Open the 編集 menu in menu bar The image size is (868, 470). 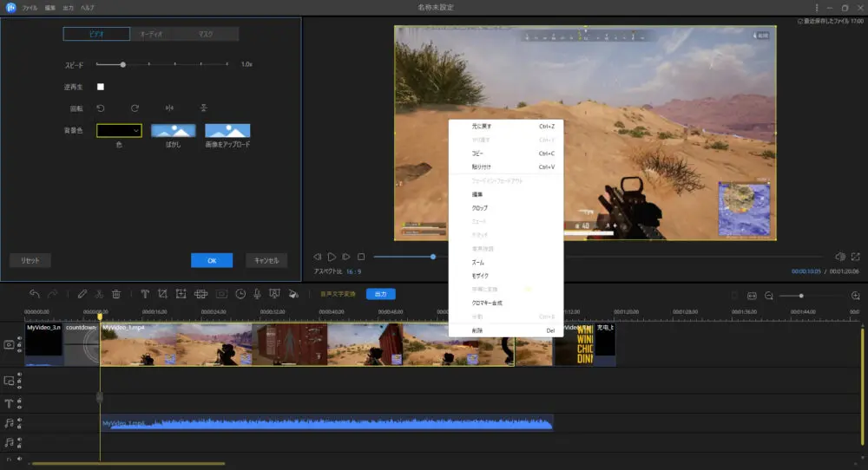coord(49,8)
